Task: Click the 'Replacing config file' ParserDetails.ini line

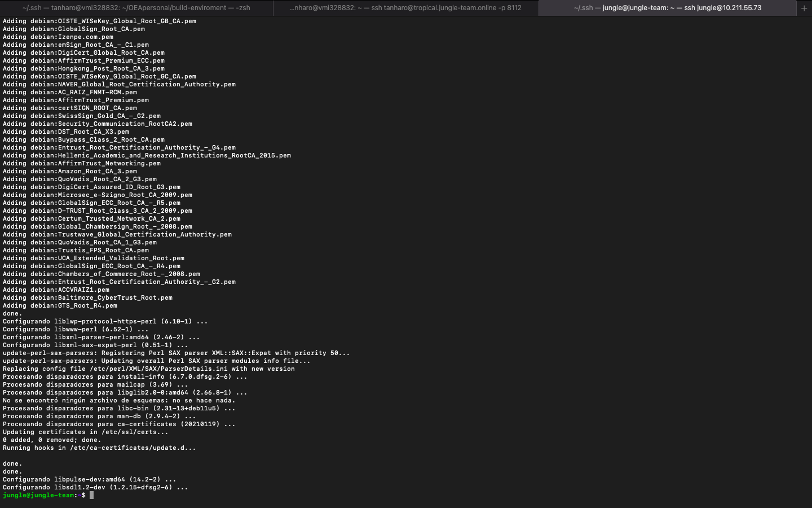Action: [x=148, y=369]
